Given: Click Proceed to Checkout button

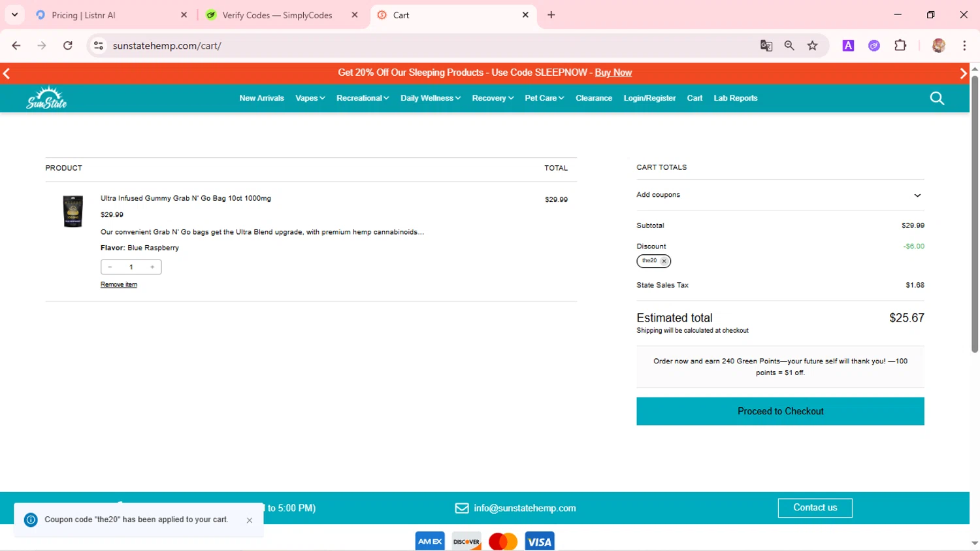Looking at the screenshot, I should (780, 411).
